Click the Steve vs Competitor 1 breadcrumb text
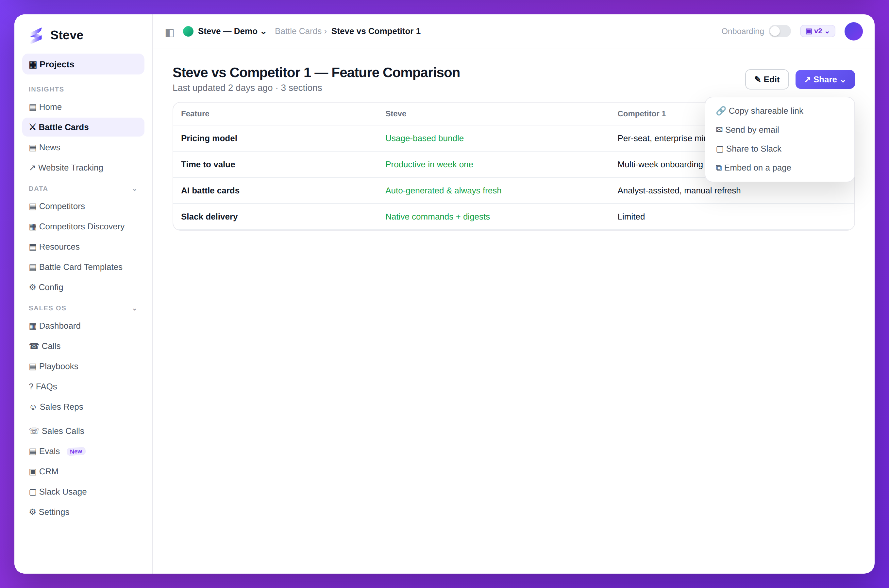 (376, 31)
